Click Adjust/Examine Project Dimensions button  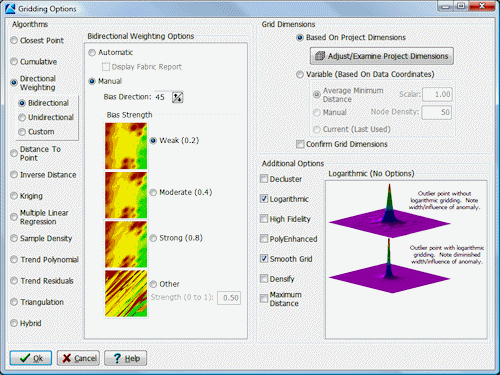382,56
